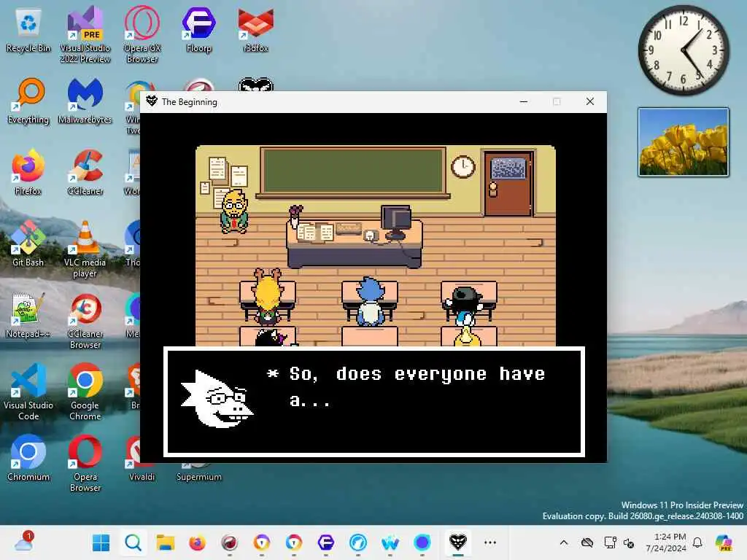Image resolution: width=747 pixels, height=560 pixels.
Task: Open the r3dfox desktop shortcut
Action: coord(256,29)
